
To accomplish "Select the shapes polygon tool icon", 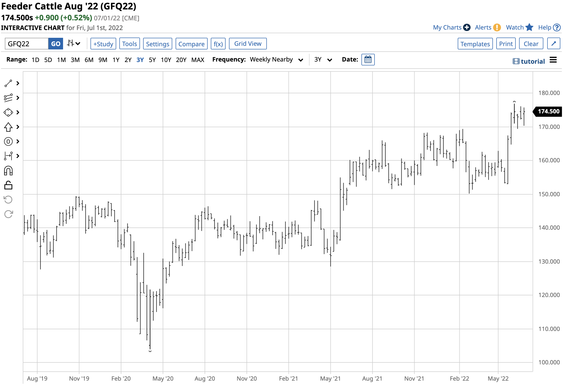I will pyautogui.click(x=8, y=112).
